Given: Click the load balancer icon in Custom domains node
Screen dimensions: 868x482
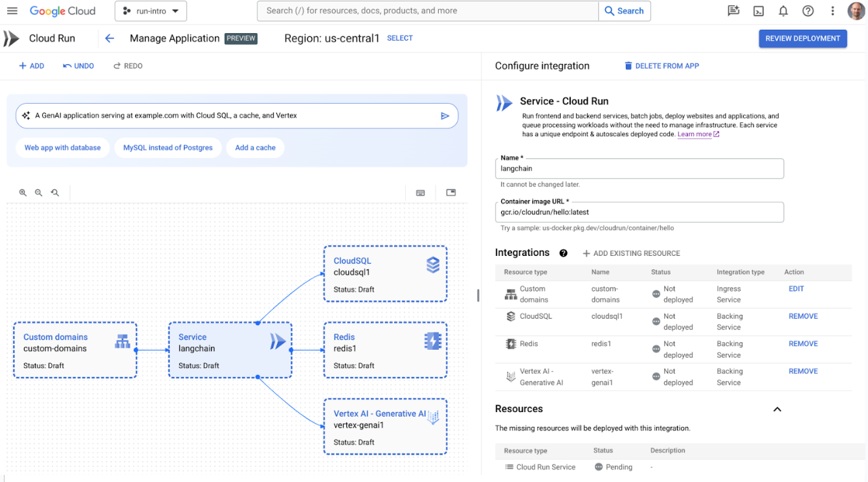Looking at the screenshot, I should pyautogui.click(x=122, y=341).
